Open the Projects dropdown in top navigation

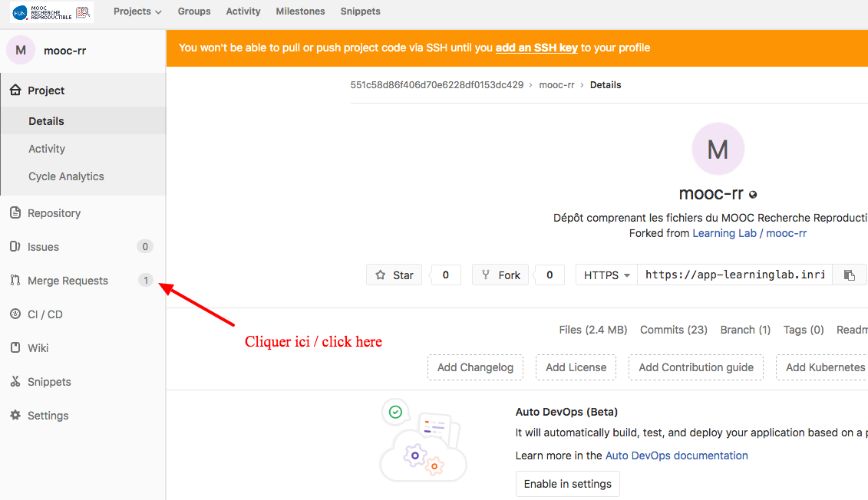pyautogui.click(x=137, y=12)
